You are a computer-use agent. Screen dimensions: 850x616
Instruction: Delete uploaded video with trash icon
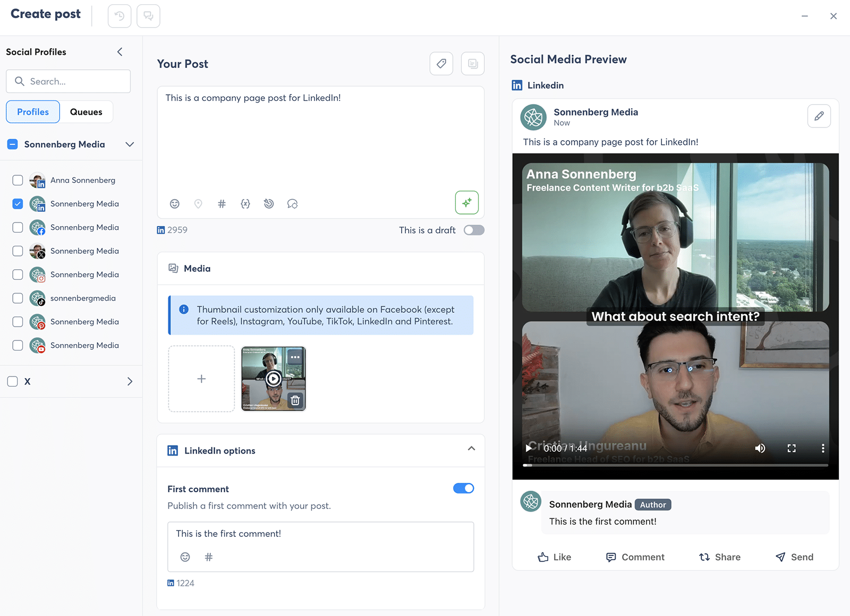tap(295, 400)
